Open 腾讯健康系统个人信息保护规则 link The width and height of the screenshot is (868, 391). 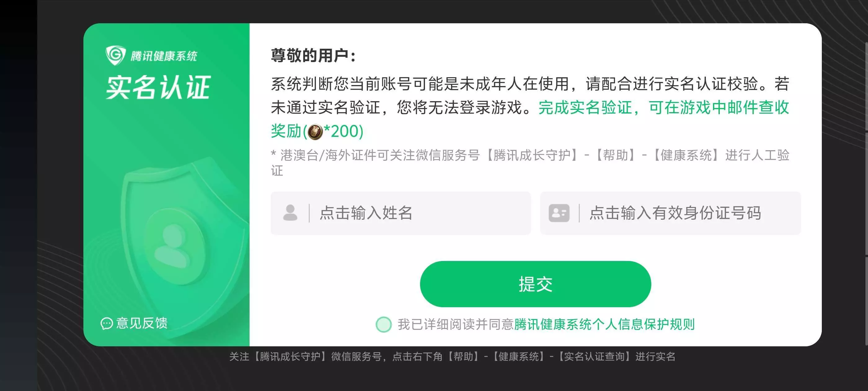pos(604,325)
